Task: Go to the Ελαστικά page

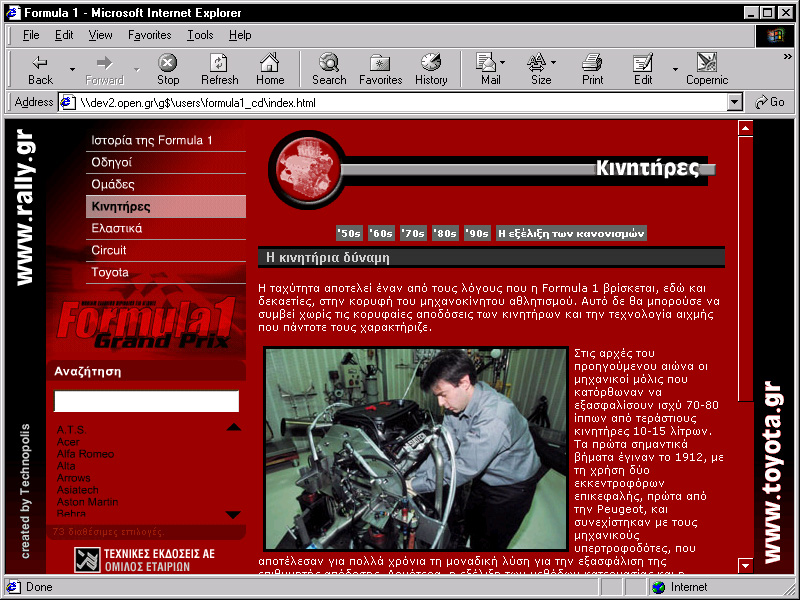Action: 166,228
